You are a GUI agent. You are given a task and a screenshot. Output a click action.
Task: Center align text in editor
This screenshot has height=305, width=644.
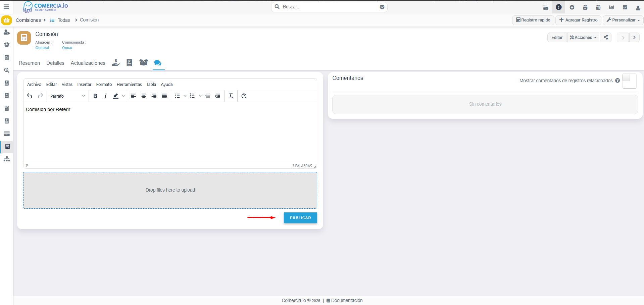tap(144, 96)
